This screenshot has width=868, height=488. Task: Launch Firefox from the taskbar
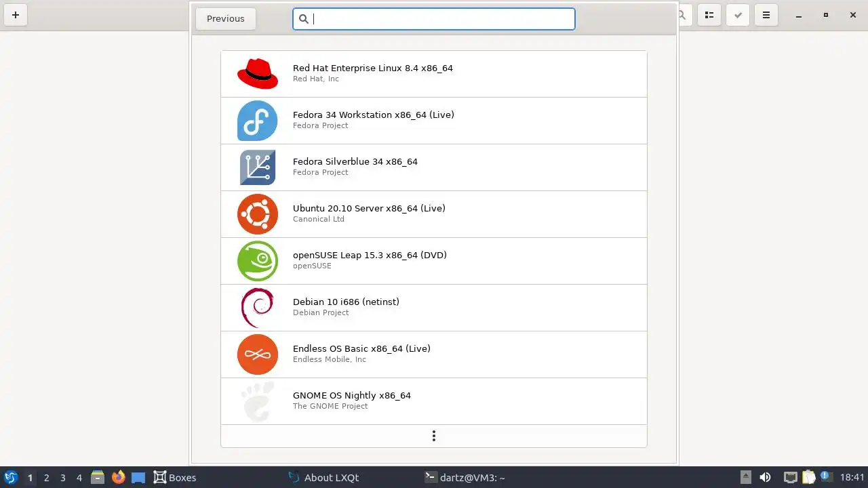[119, 477]
